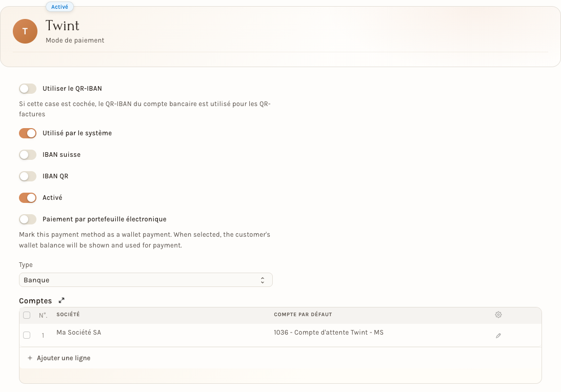Edit the Ma Société SA row with pencil icon
The image size is (561, 392).
[x=498, y=336]
